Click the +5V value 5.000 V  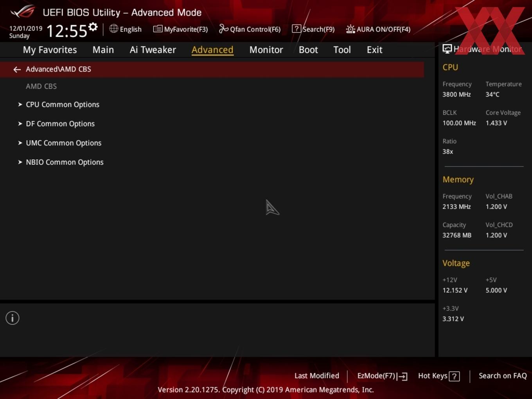coord(496,290)
